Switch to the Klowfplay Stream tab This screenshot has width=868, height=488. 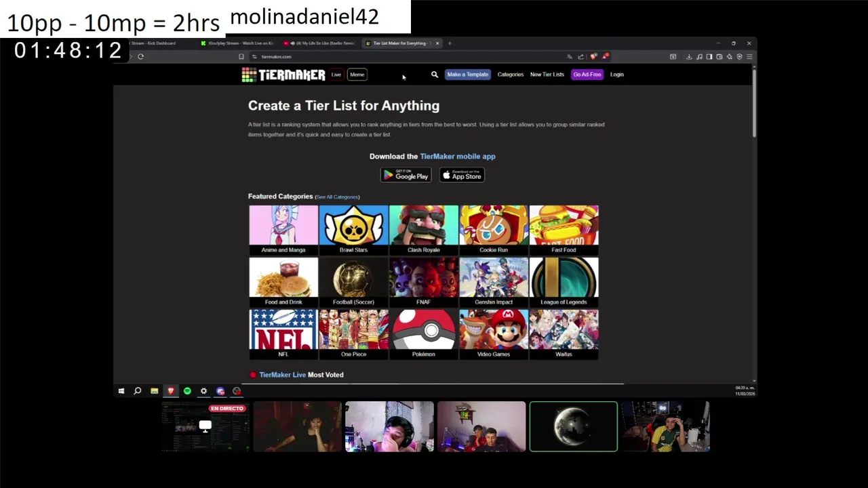(239, 43)
